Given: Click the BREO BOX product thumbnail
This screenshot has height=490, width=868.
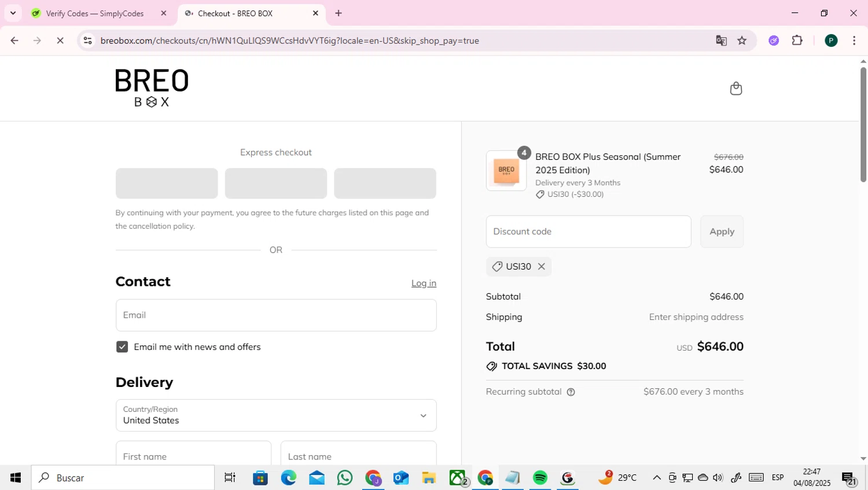Looking at the screenshot, I should click(506, 171).
